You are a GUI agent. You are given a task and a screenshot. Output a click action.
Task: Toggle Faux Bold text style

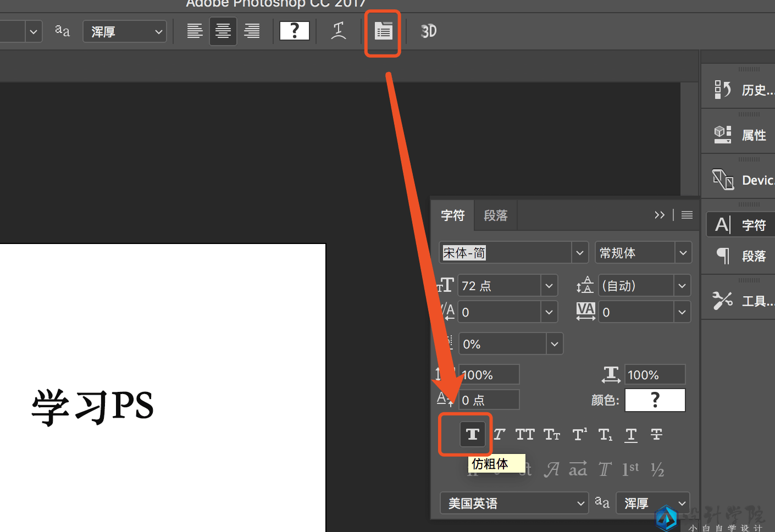point(472,435)
